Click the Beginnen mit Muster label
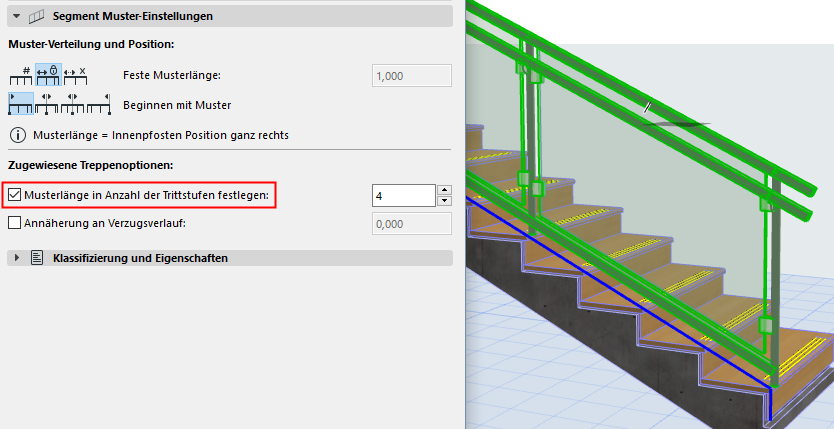 (177, 105)
